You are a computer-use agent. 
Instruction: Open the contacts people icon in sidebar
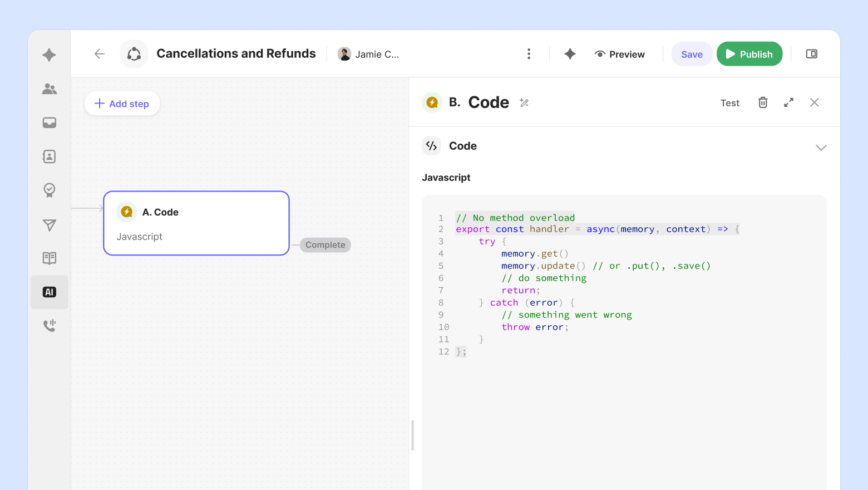click(x=50, y=89)
